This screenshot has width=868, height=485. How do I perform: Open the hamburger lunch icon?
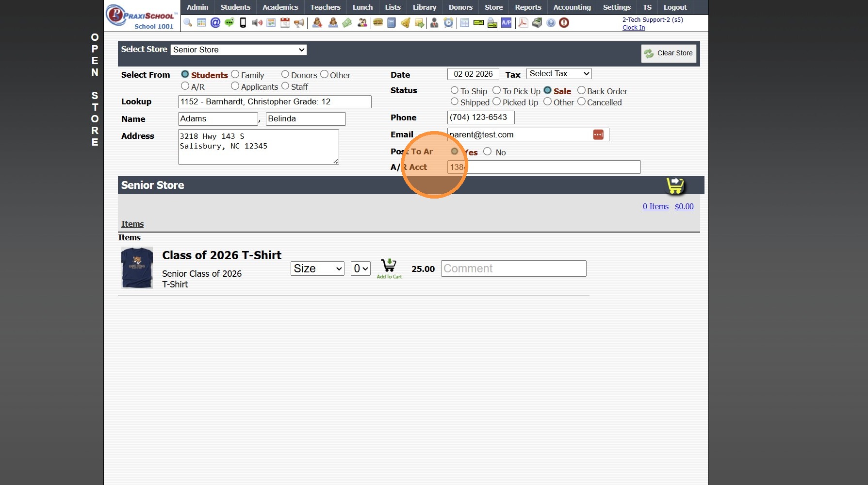(378, 23)
